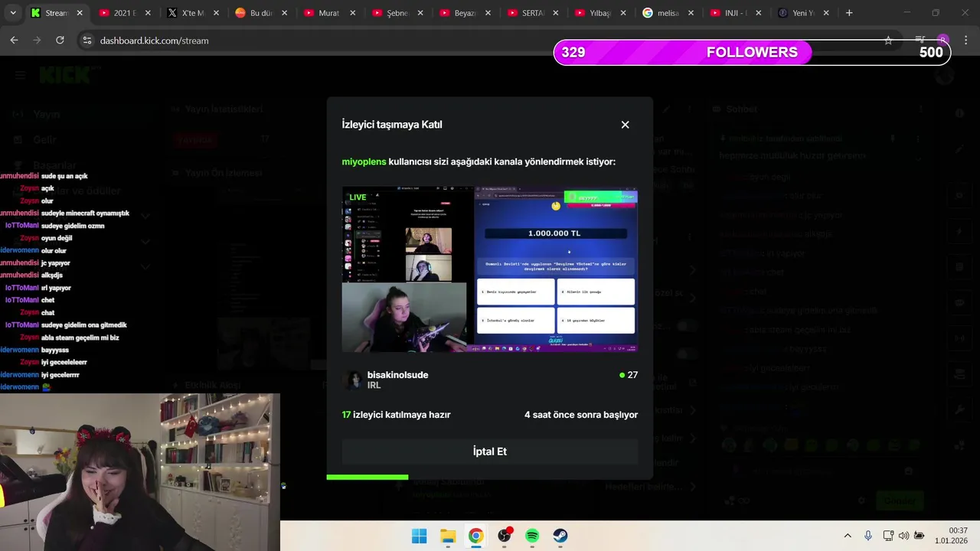Click chat message "abla steam geçelim mi biz"

click(80, 337)
